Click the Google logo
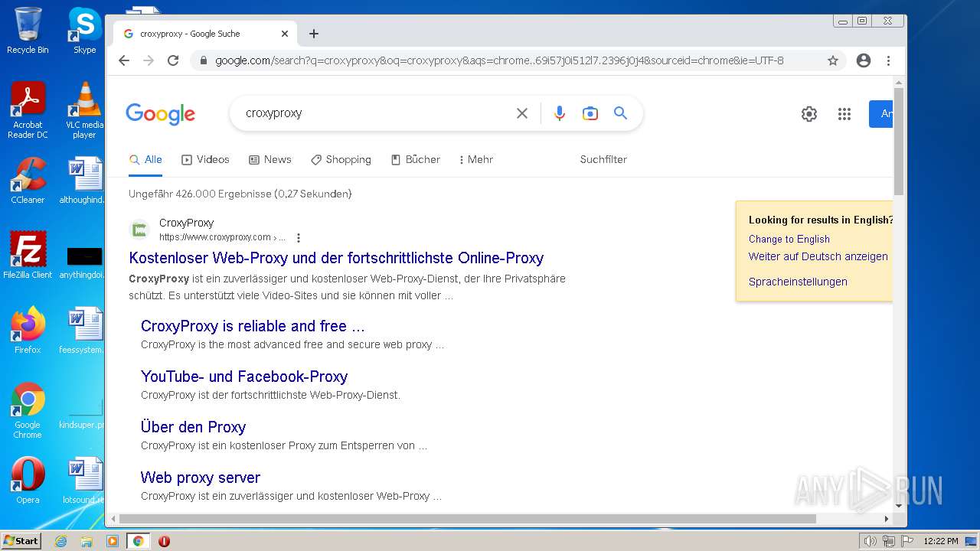Viewport: 980px width, 551px height. (x=161, y=114)
